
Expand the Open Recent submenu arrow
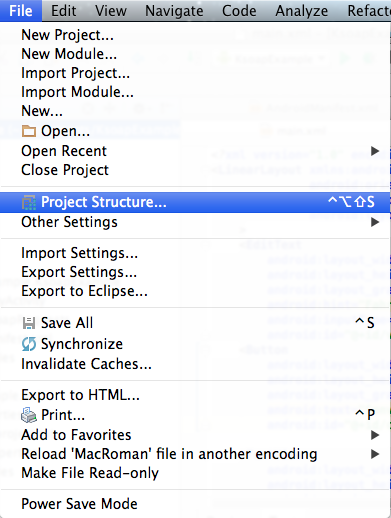(x=375, y=151)
